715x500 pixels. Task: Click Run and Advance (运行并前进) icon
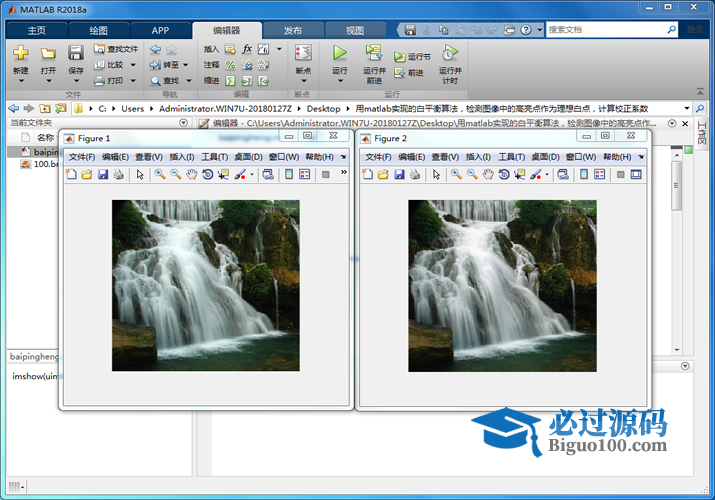374,53
